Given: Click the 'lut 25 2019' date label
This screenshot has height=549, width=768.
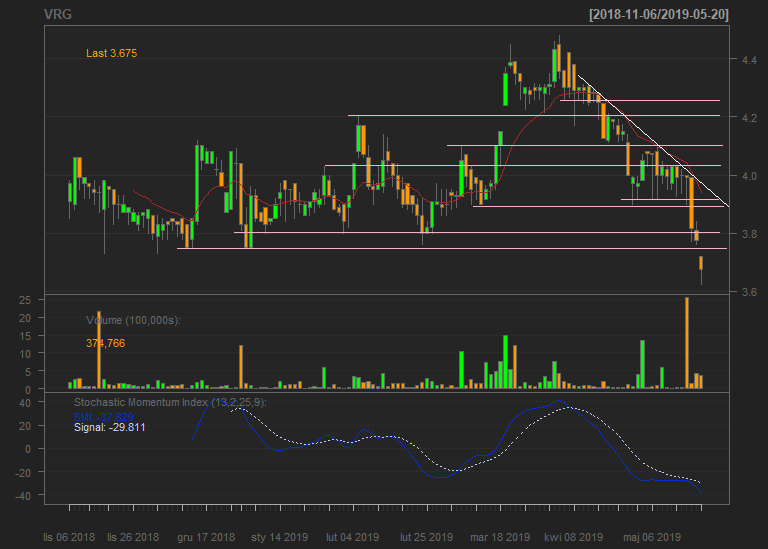Looking at the screenshot, I should 427,537.
